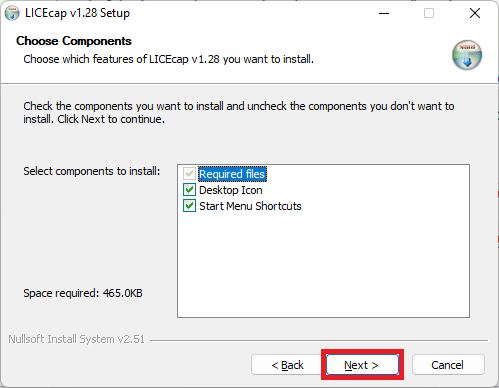Click the NSIS installer logo in header
499x388 pixels.
coord(467,55)
